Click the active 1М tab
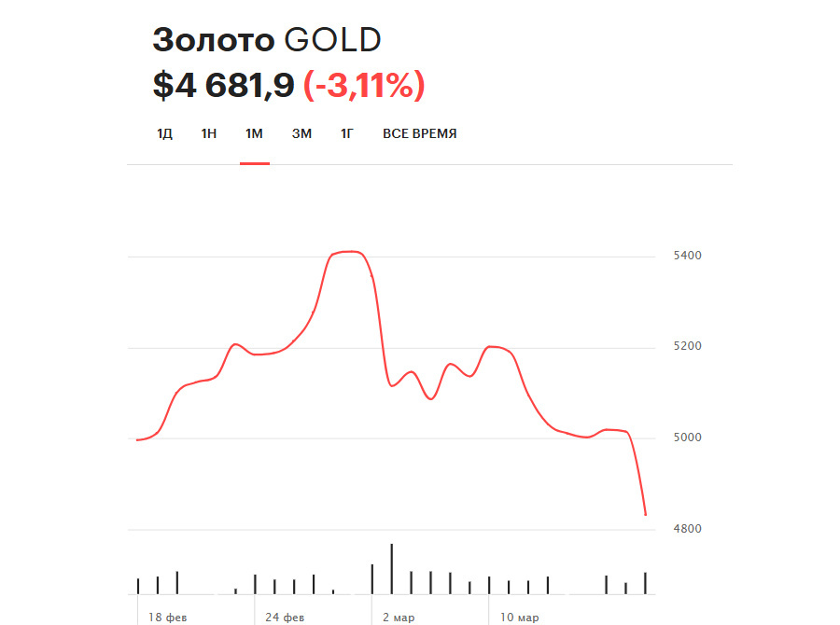 [254, 133]
